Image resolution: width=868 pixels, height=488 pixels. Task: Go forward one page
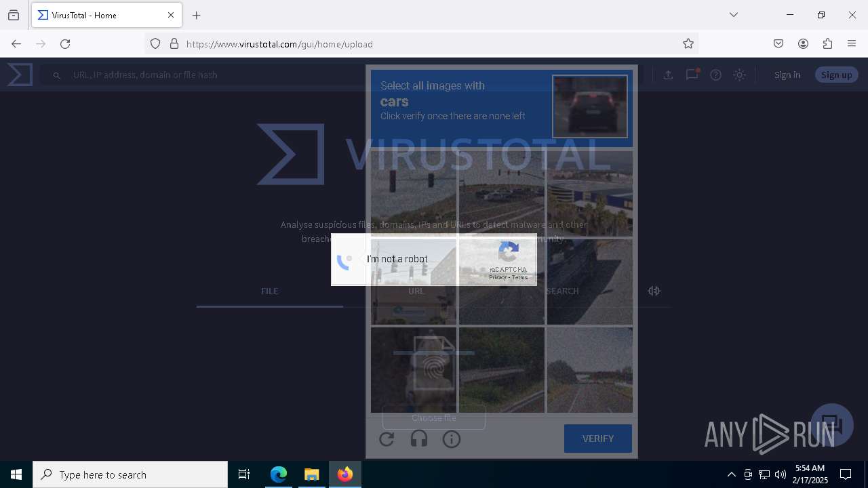coord(41,44)
